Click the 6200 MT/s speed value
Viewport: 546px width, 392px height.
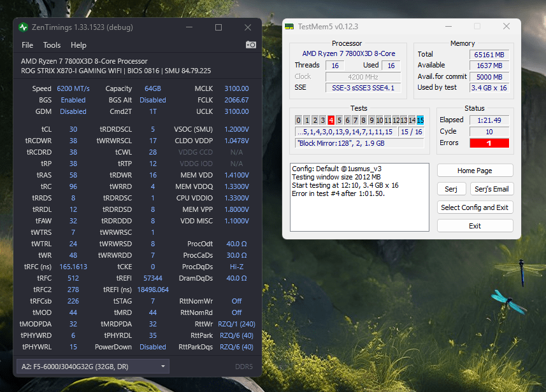point(73,88)
